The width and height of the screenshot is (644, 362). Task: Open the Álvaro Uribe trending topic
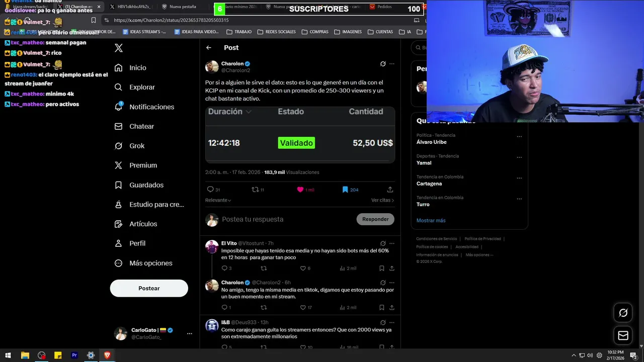(x=431, y=142)
